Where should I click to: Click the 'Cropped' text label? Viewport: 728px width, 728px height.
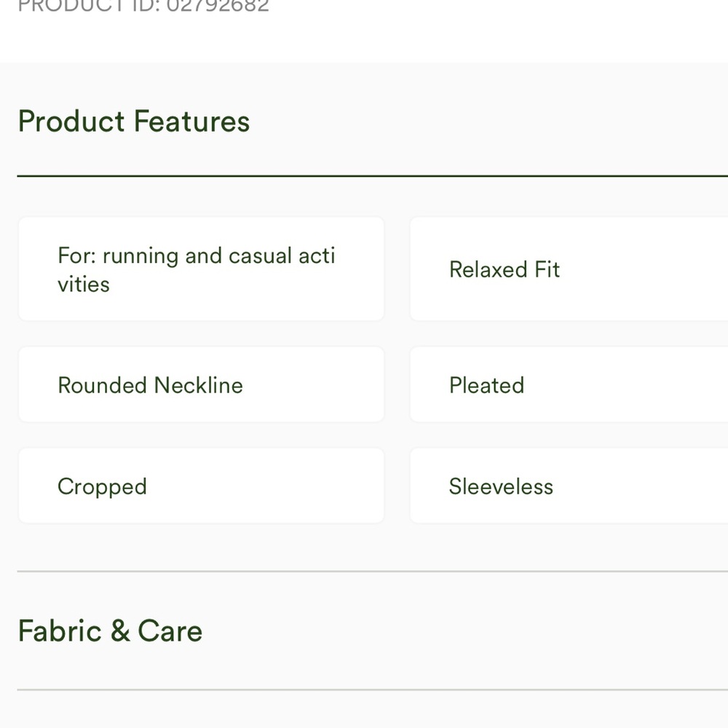pyautogui.click(x=102, y=487)
